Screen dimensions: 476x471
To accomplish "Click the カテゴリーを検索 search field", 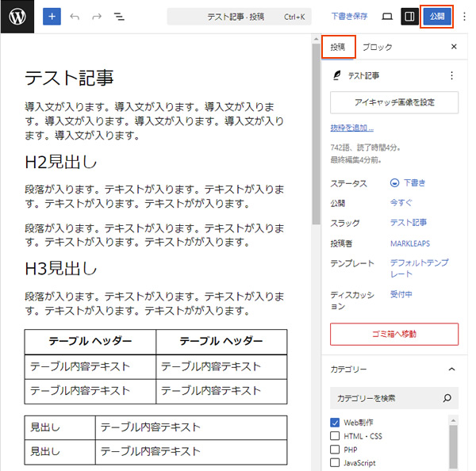I will 386,398.
